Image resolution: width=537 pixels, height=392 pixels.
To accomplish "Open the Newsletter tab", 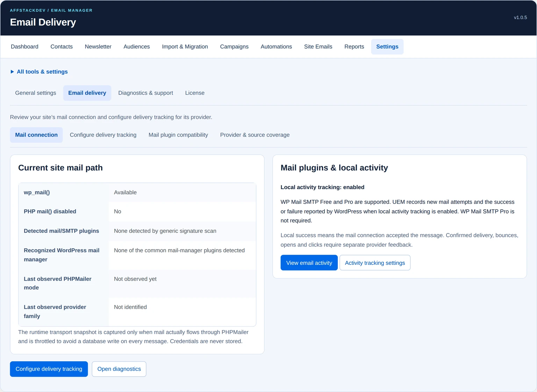I will 98,46.
